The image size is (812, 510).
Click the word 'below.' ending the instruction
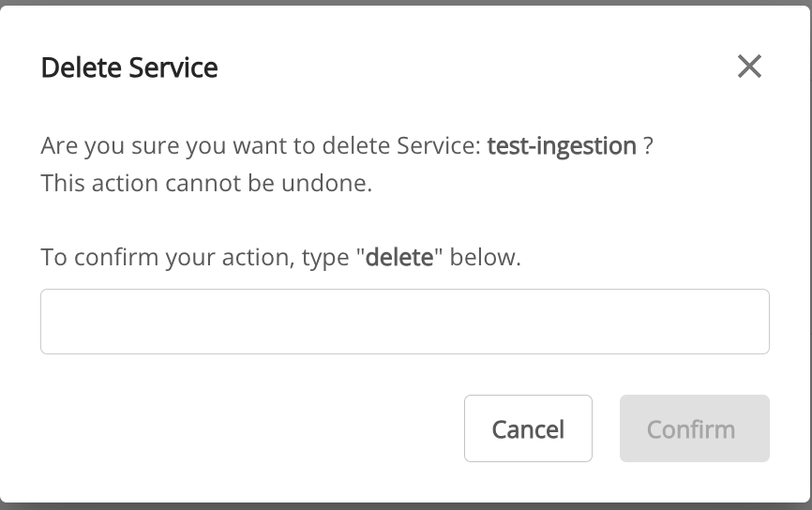coord(486,257)
